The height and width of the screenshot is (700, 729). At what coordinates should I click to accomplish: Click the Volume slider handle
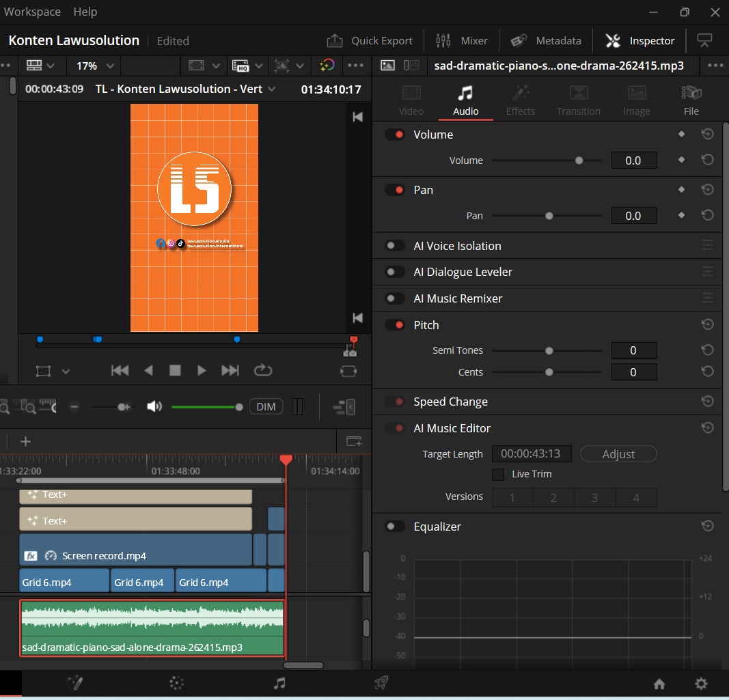(579, 160)
